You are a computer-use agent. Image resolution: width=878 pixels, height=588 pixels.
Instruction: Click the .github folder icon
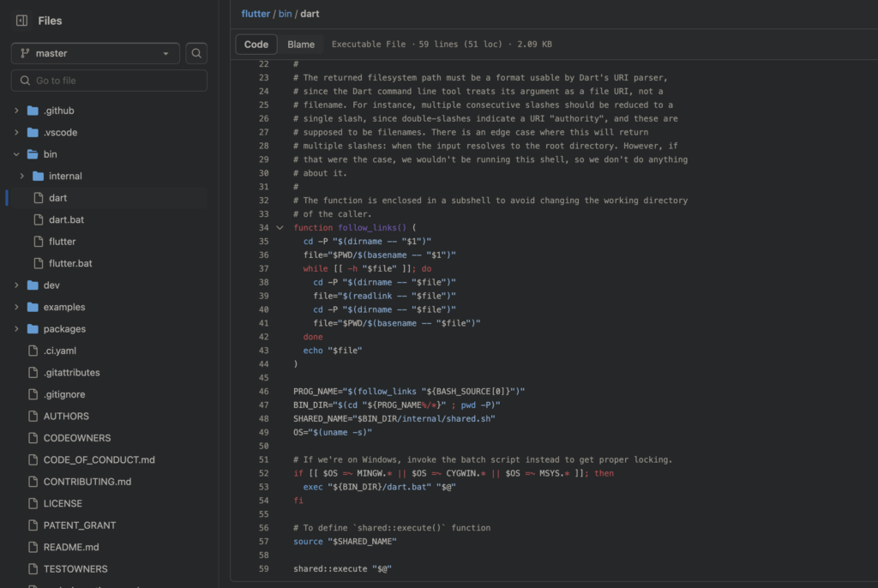tap(33, 111)
